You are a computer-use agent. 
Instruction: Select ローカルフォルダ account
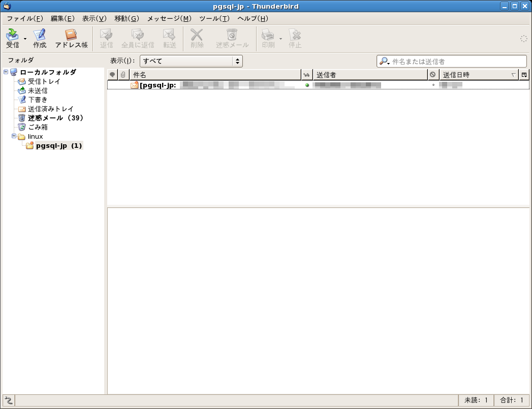pyautogui.click(x=48, y=72)
